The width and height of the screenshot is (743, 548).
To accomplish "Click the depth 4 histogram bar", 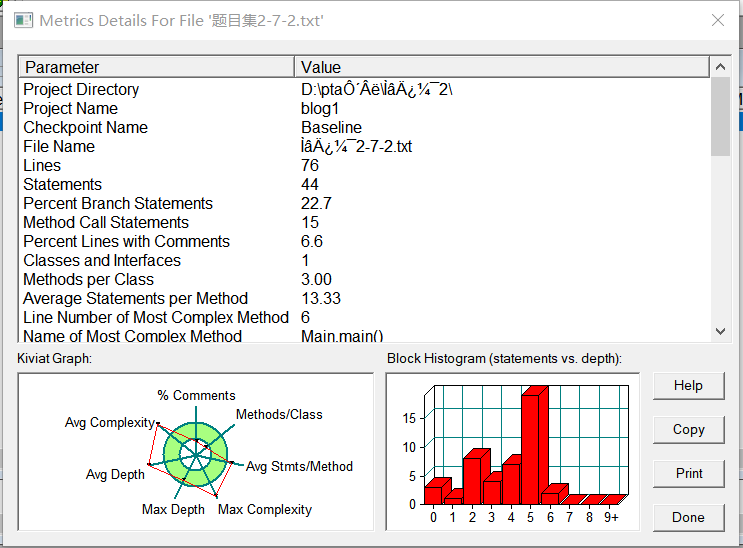I will click(x=511, y=480).
